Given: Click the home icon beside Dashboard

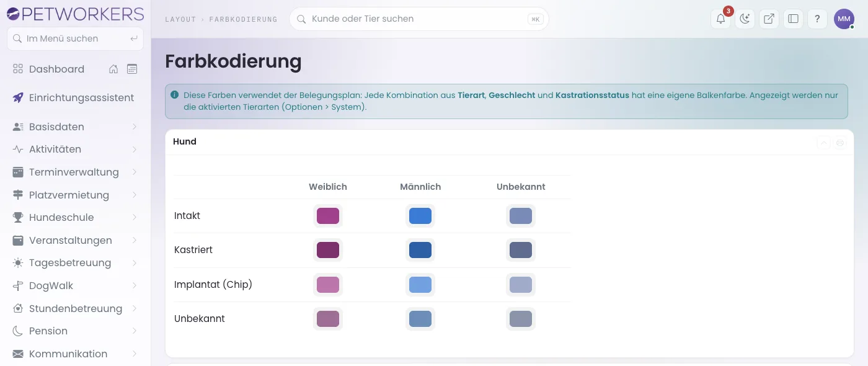Looking at the screenshot, I should point(113,69).
